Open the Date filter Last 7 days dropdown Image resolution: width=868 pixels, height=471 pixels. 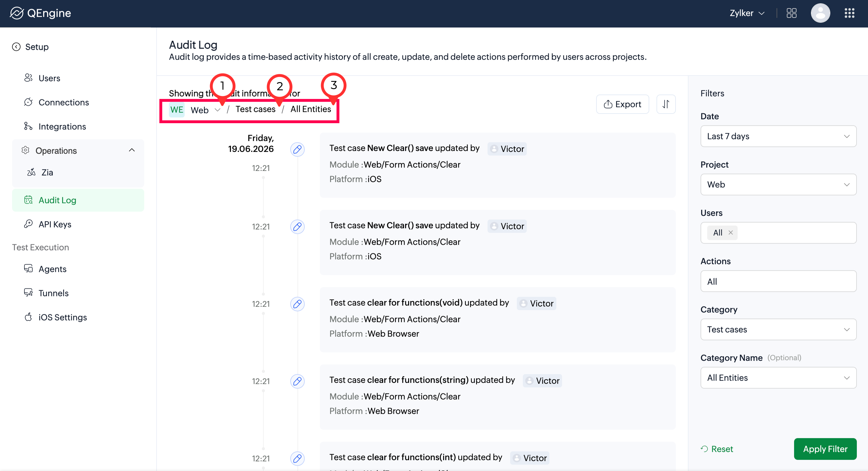click(778, 136)
